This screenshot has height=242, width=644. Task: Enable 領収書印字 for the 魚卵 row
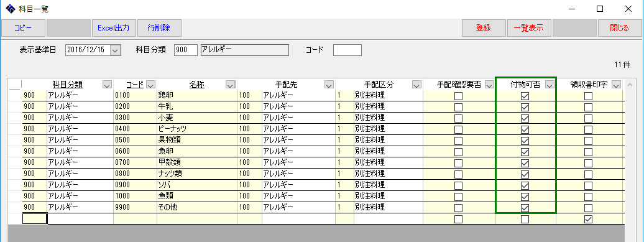589,152
